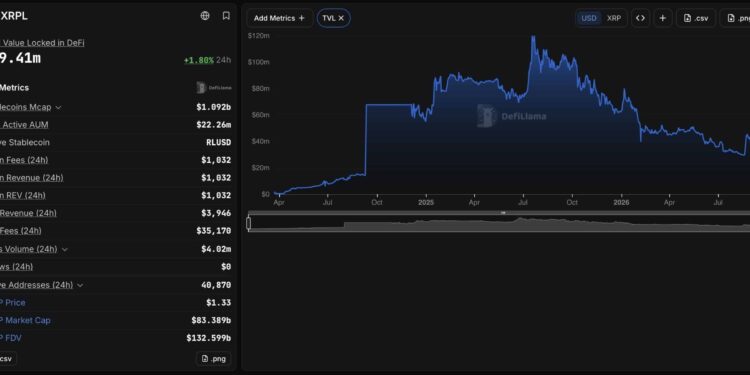
Task: Switch chart denomination to USD
Action: pyautogui.click(x=589, y=18)
